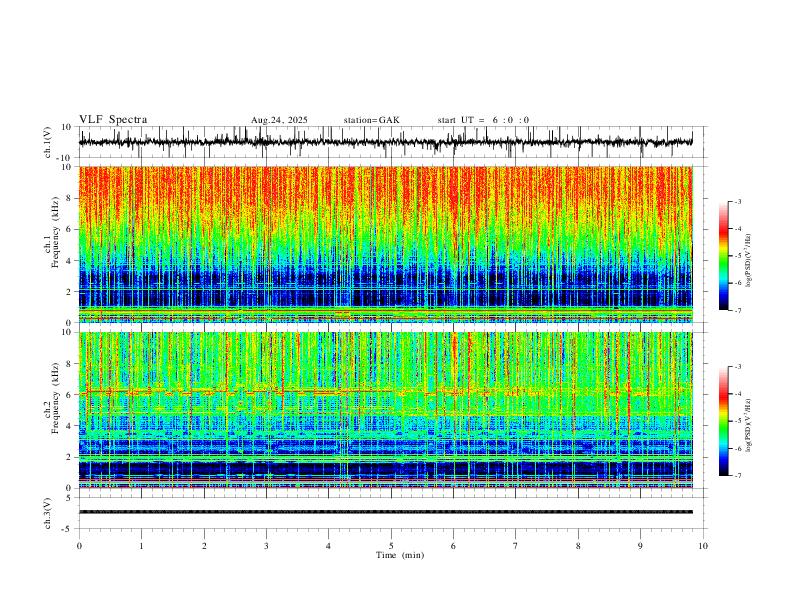Click time axis tick label "8"
Image resolution: width=792 pixels, height=612 pixels.
pyautogui.click(x=578, y=546)
